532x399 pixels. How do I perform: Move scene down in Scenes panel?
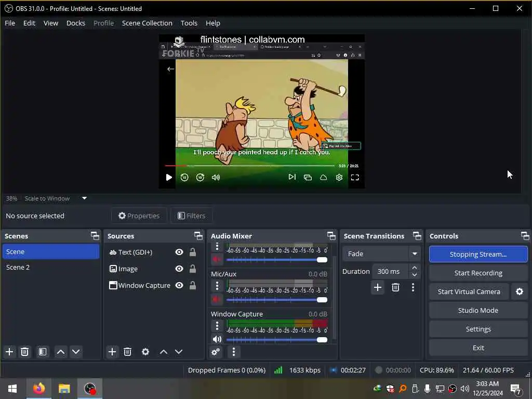click(x=76, y=352)
